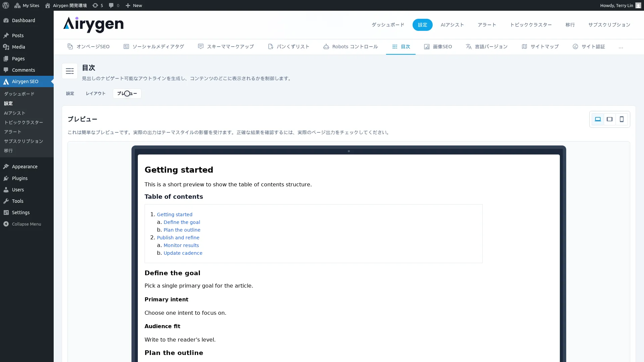Screen dimensions: 644x362
Task: Switch to the レイアウト sub-tab
Action: point(96,94)
